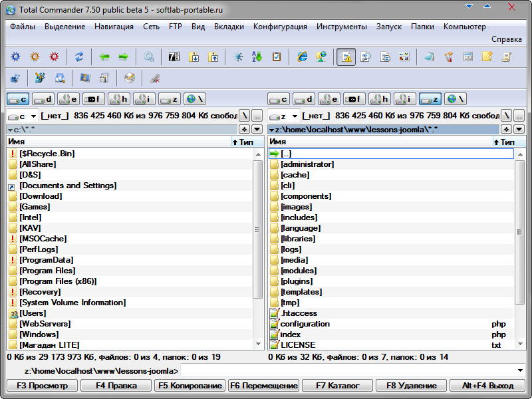Image resolution: width=532 pixels, height=399 pixels.
Task: Click the red gear toolbar icon
Action: tap(55, 57)
